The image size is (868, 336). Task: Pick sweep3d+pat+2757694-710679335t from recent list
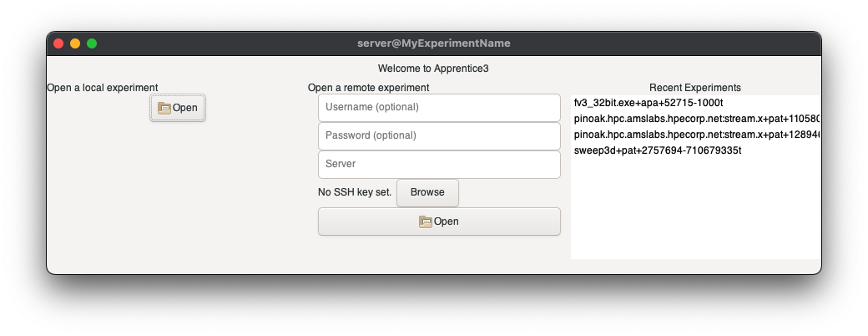tap(658, 150)
